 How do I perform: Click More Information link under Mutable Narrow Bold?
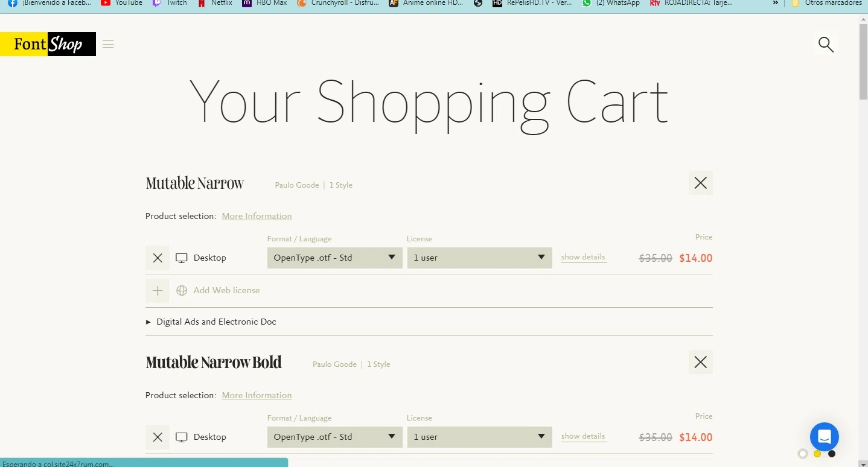coord(257,395)
